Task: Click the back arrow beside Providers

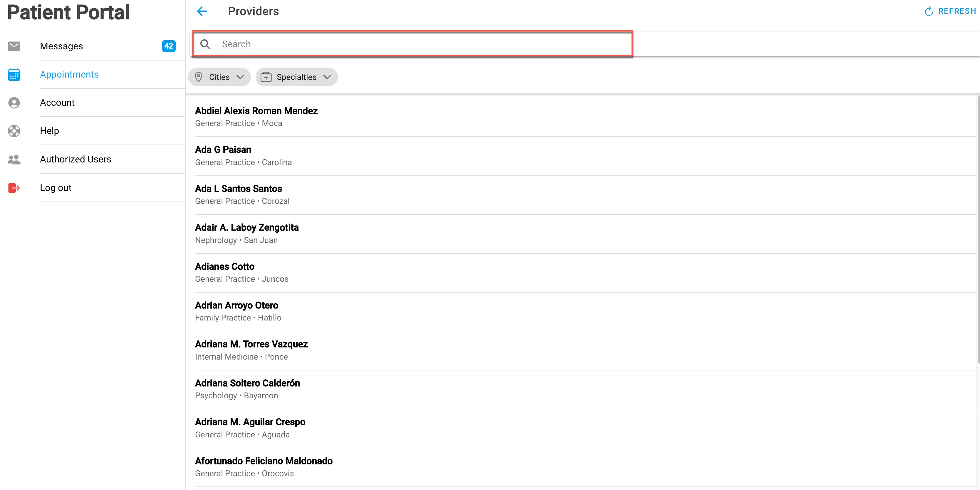Action: point(202,11)
